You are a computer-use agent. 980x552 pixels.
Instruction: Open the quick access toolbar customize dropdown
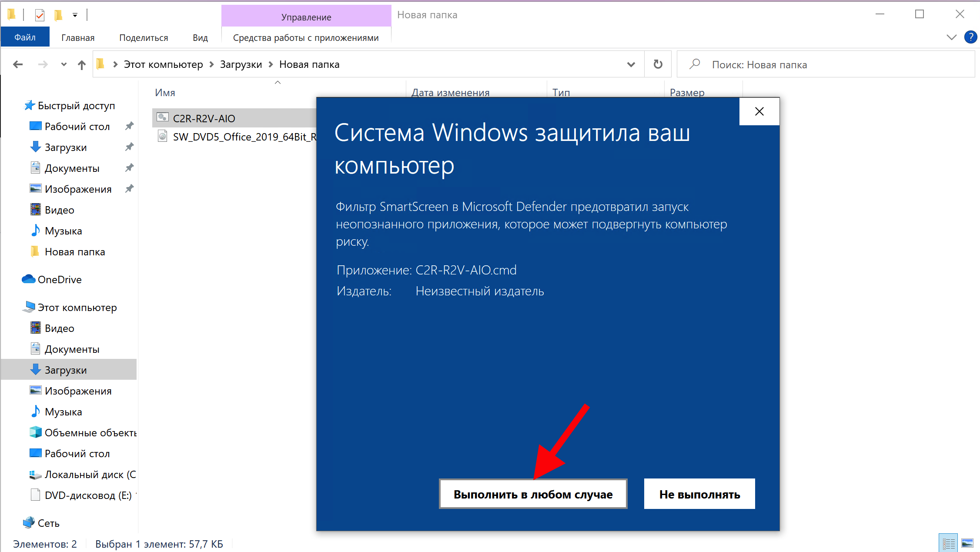pos(75,15)
